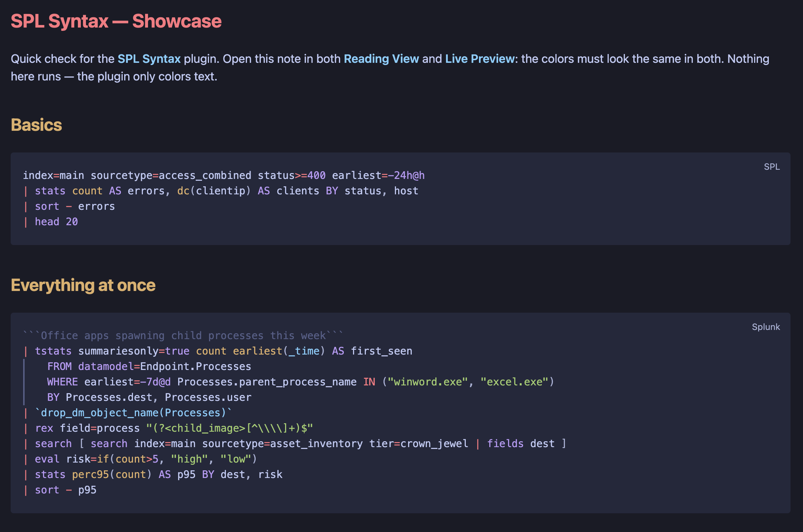Click the bold 'Reading View' text
This screenshot has width=803, height=532.
[x=381, y=59]
